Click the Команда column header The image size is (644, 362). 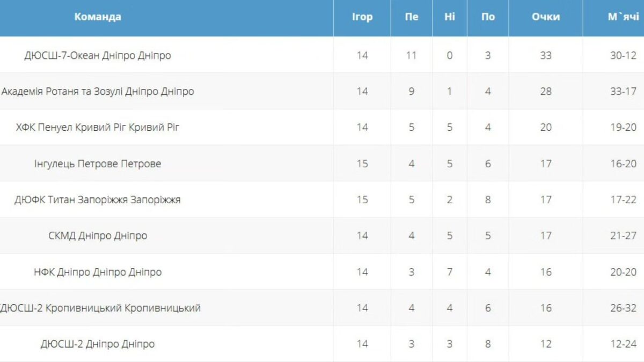click(x=98, y=17)
